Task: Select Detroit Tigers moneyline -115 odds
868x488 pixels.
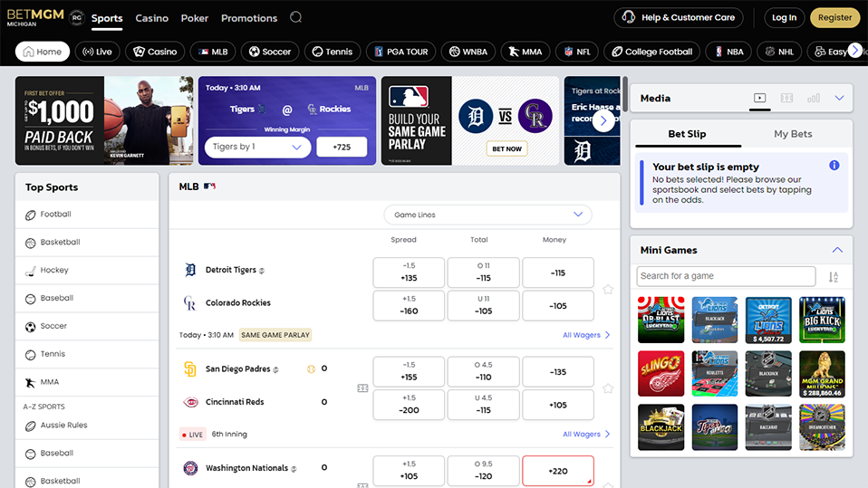Action: 557,273
